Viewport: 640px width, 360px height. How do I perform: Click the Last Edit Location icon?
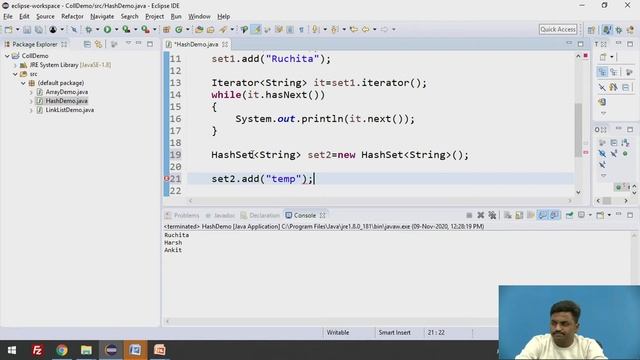coord(354,29)
